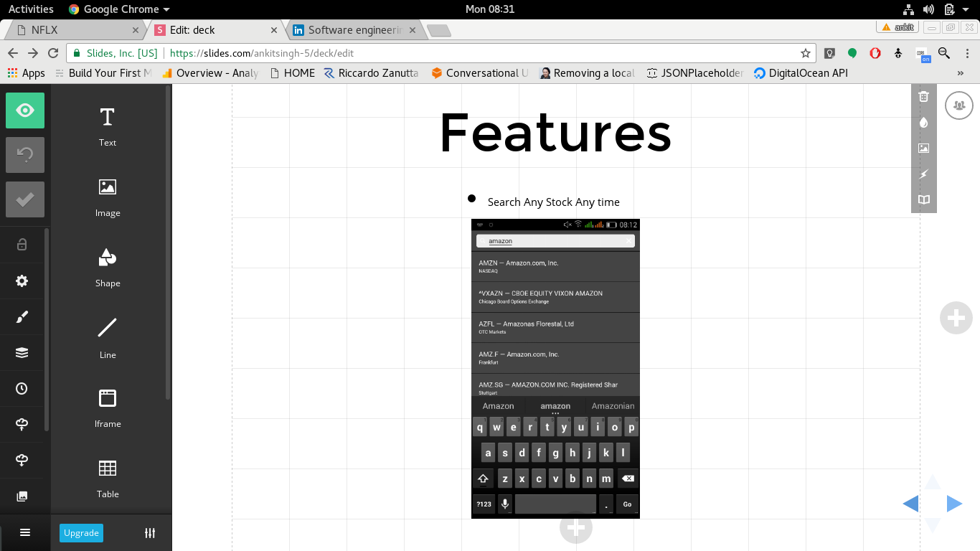Open slide background color droplet icon
The height and width of the screenshot is (551, 980).
click(x=924, y=123)
